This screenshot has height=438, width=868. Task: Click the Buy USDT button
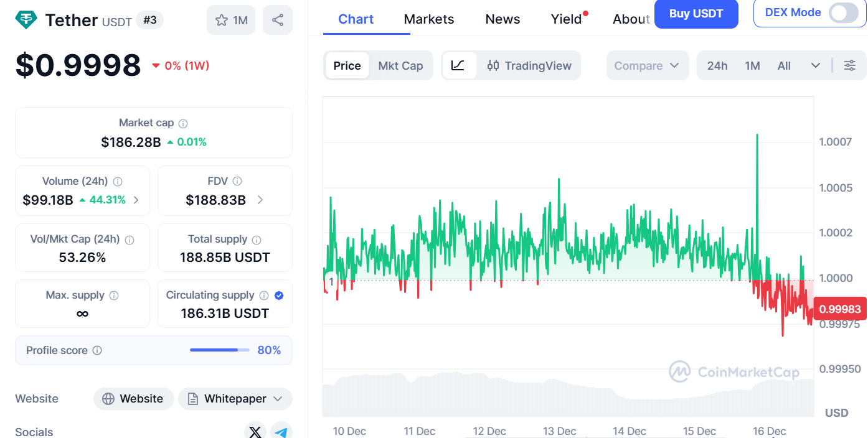click(696, 14)
